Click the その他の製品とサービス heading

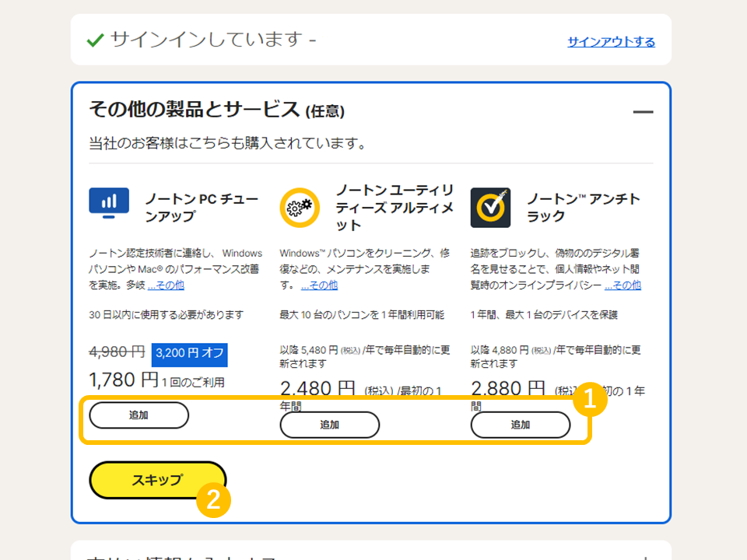coord(217,110)
